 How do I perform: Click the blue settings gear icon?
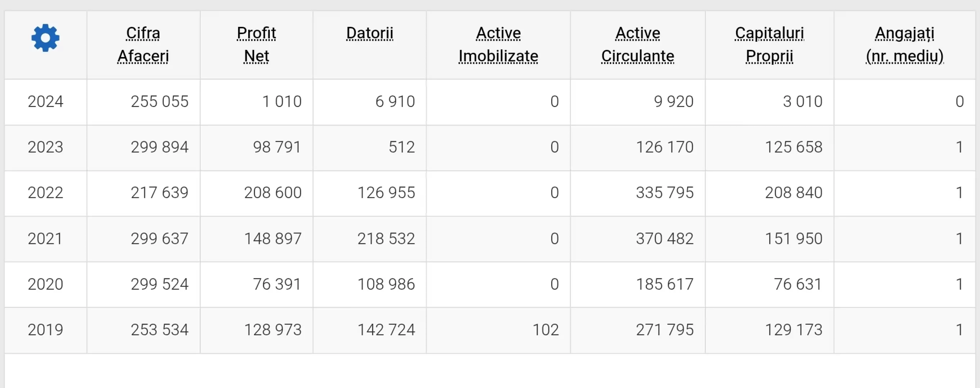pyautogui.click(x=45, y=38)
